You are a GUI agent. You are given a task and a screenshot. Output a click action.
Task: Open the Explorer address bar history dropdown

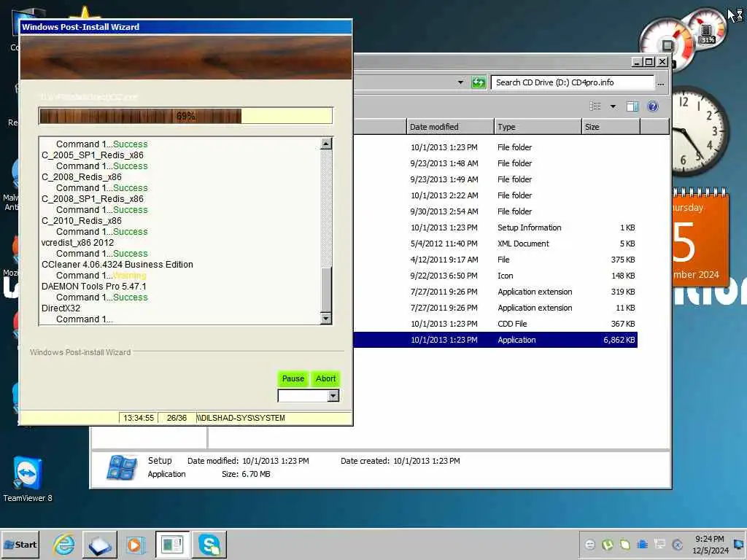tap(460, 82)
